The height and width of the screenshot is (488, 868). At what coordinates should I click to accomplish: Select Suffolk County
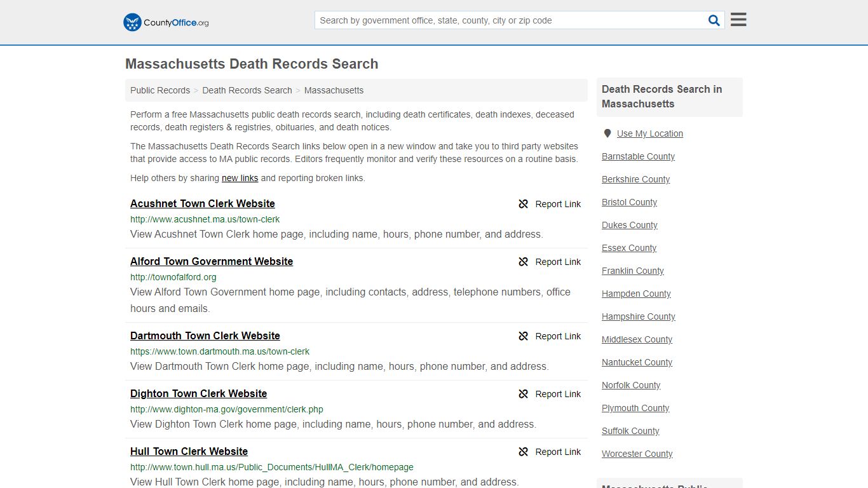click(630, 431)
